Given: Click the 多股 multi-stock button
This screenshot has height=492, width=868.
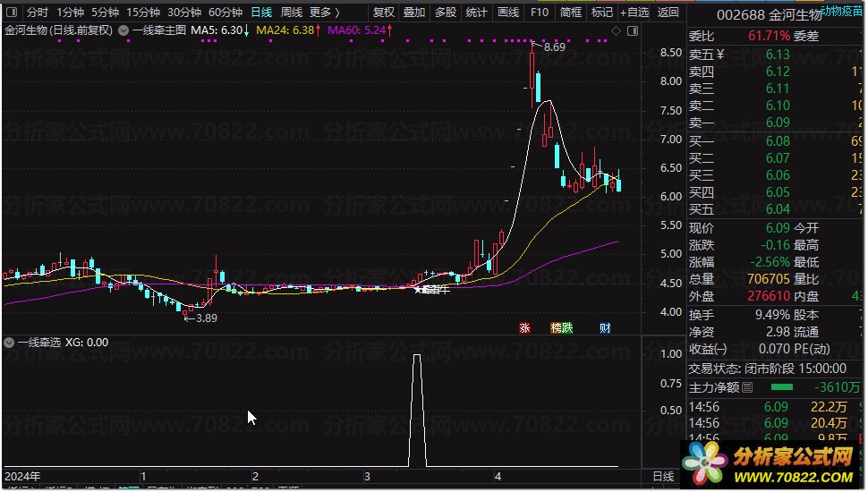Looking at the screenshot, I should point(445,13).
